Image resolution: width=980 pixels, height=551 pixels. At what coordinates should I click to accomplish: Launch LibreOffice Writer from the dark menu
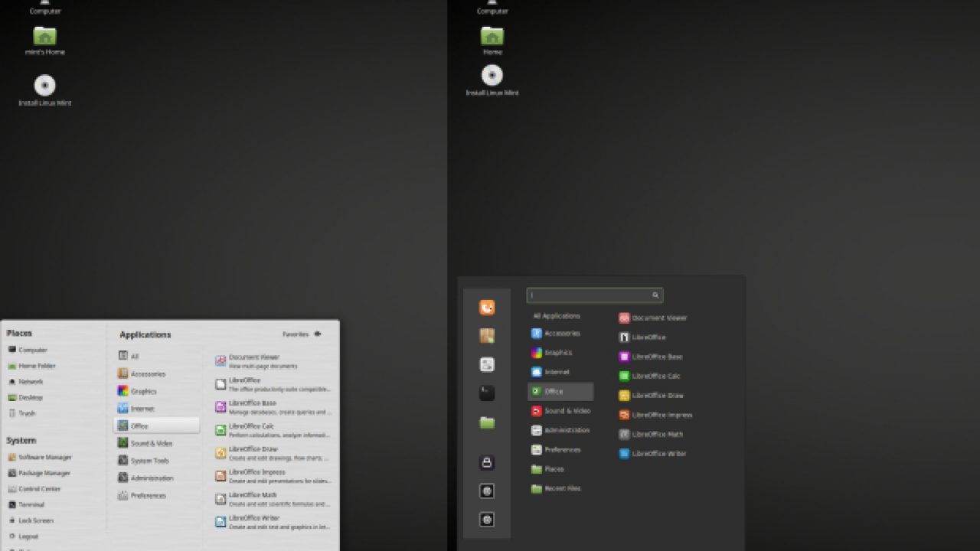[x=653, y=454]
